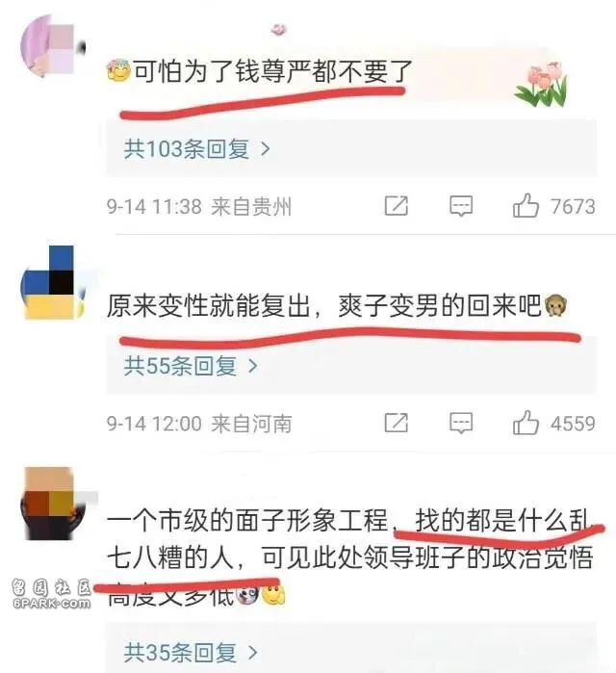Open the third commenter's brown avatar
The height and width of the screenshot is (673, 616).
[x=53, y=505]
